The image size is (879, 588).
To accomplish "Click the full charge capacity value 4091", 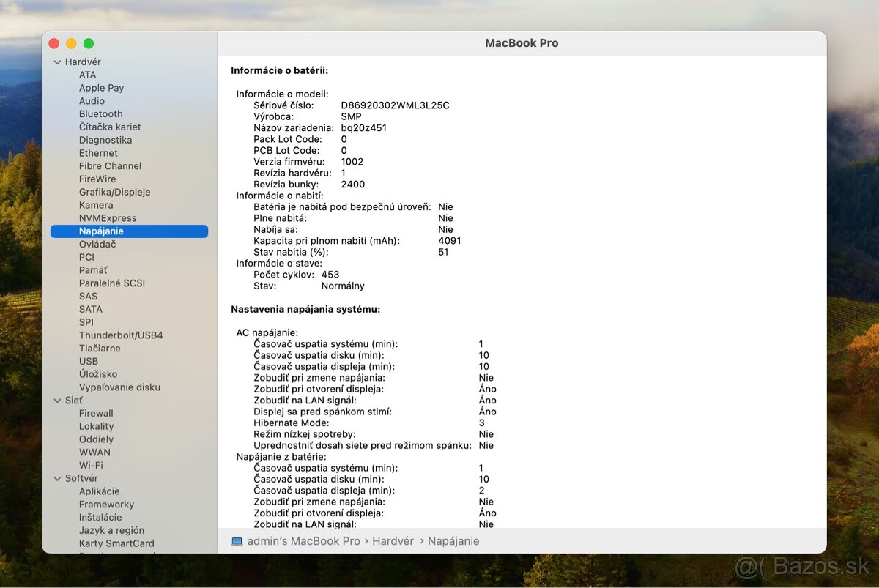I will click(x=450, y=241).
